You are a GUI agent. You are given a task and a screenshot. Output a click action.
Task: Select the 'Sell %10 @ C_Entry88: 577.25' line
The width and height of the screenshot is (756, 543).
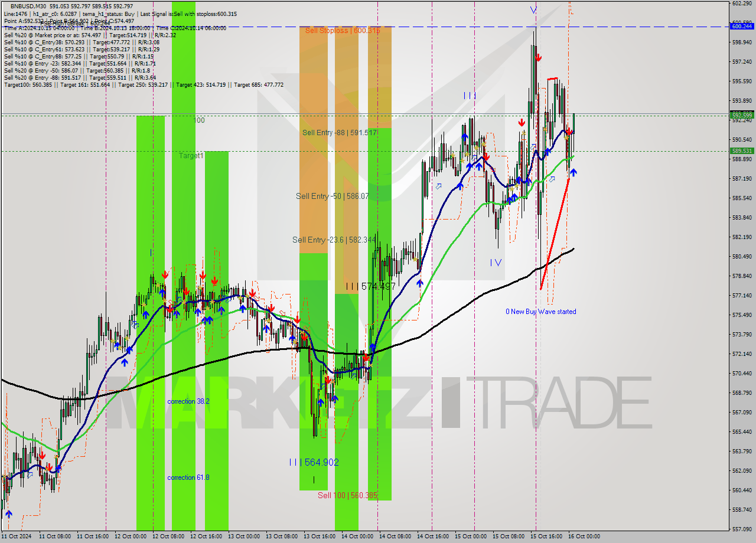tap(79, 56)
